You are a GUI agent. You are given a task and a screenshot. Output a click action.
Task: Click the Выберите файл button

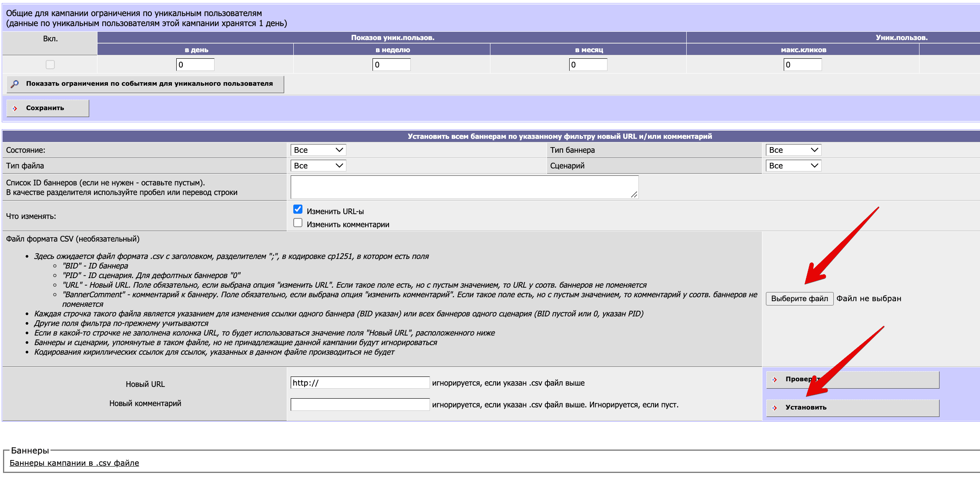tap(799, 299)
